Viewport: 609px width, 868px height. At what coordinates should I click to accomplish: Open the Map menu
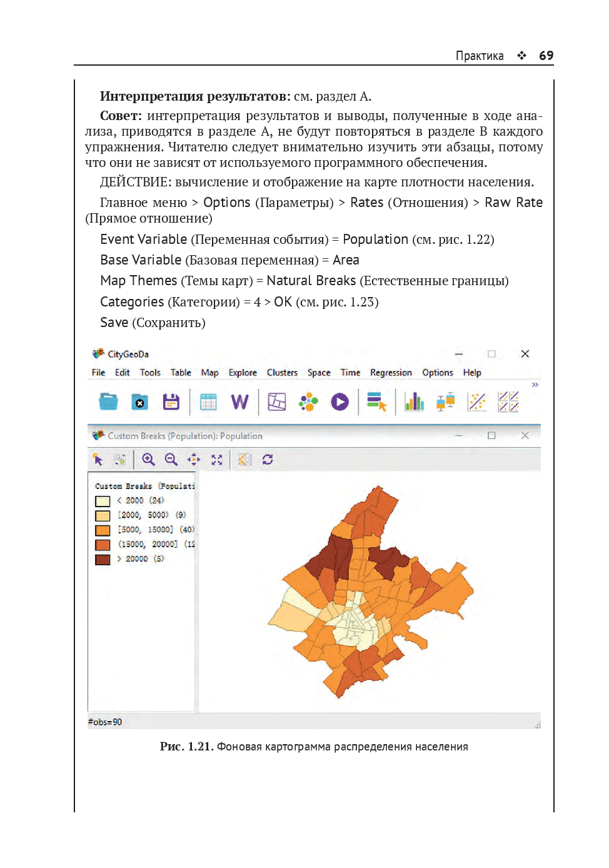(209, 373)
